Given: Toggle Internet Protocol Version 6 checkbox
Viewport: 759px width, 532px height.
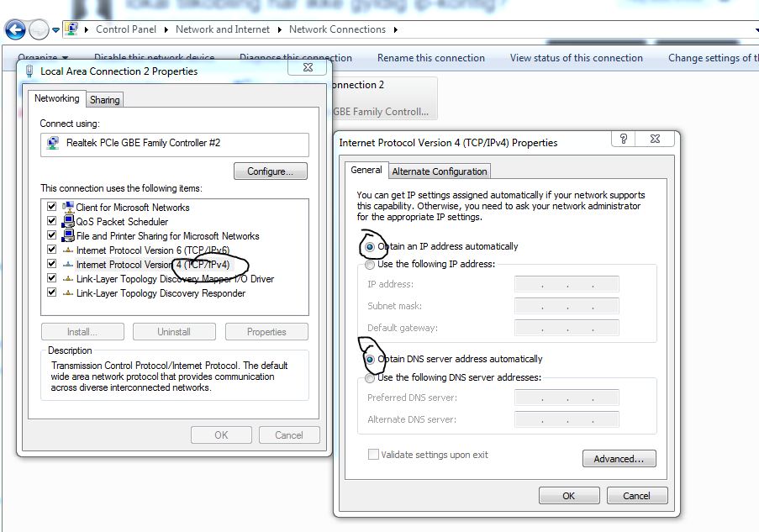Looking at the screenshot, I should 52,250.
